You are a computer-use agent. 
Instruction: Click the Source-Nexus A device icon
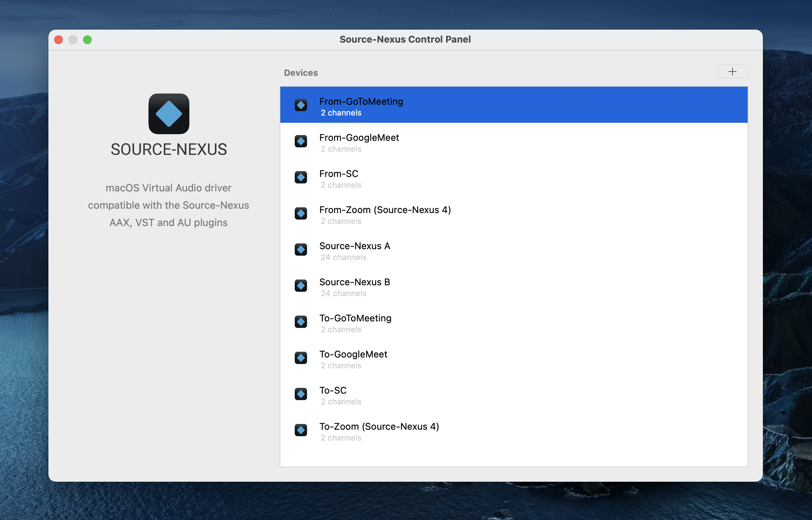(301, 250)
